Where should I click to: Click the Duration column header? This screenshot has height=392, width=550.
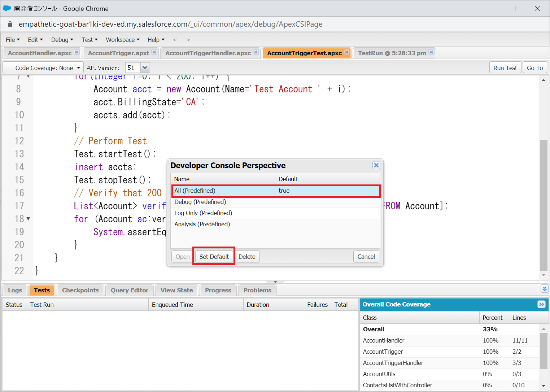coord(274,305)
